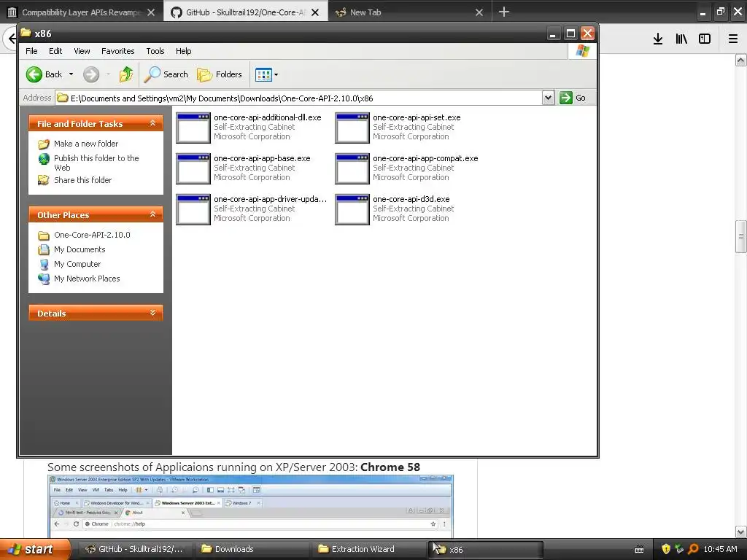Viewport: 747px width, 560px height.
Task: Collapse the Other Places panel
Action: [152, 215]
